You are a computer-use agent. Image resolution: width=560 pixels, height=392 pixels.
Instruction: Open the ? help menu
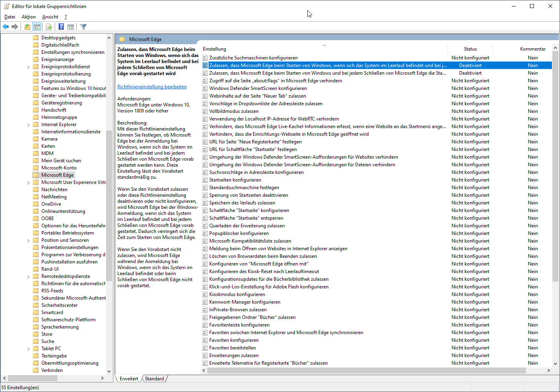65,17
